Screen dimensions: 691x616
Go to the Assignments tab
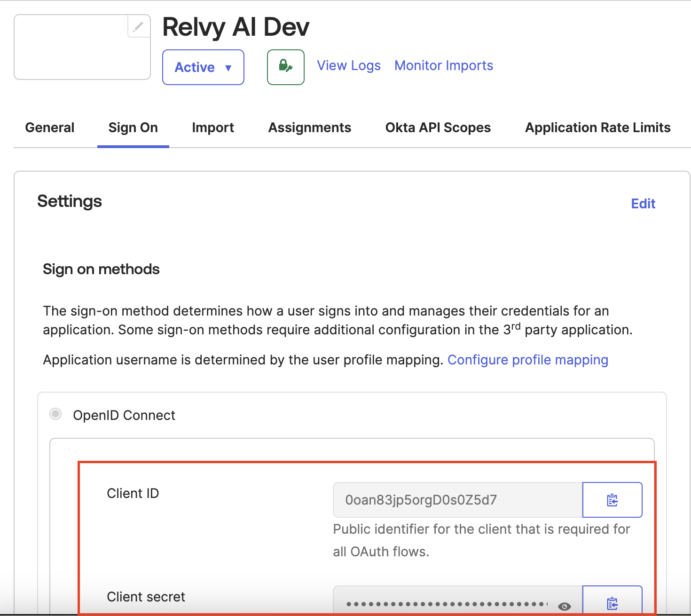(310, 127)
